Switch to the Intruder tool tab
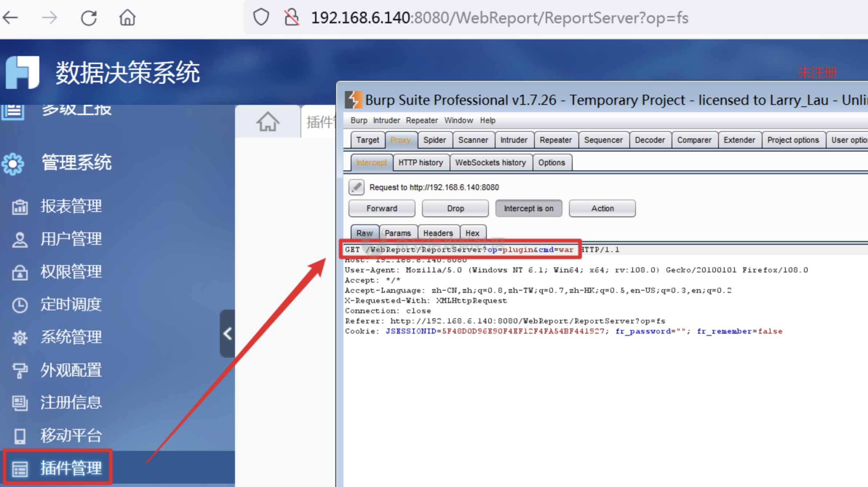The height and width of the screenshot is (487, 868). [x=514, y=140]
